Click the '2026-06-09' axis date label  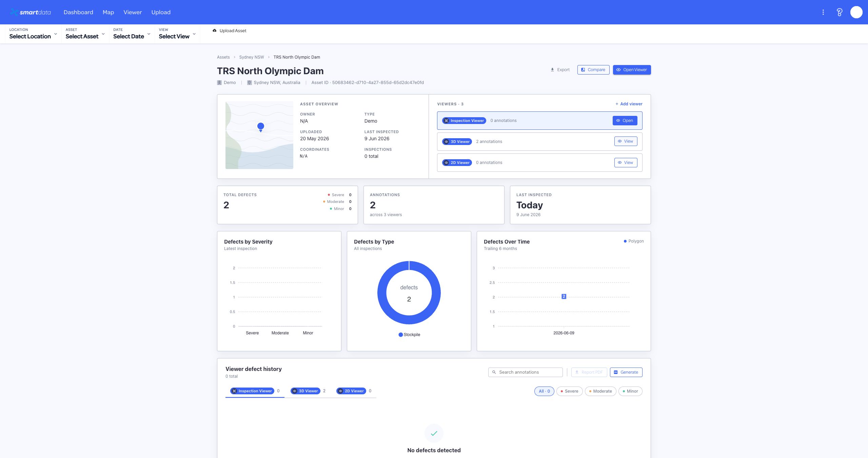[x=564, y=333]
